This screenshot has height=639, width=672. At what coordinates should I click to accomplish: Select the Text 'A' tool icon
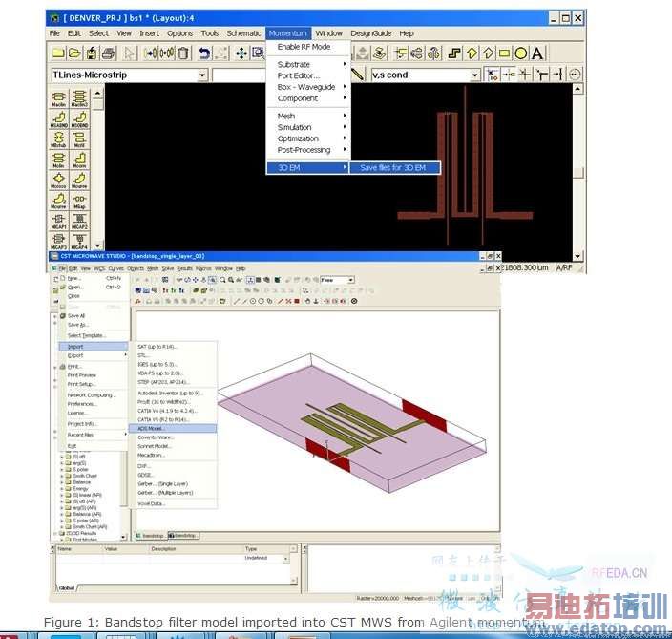537,53
